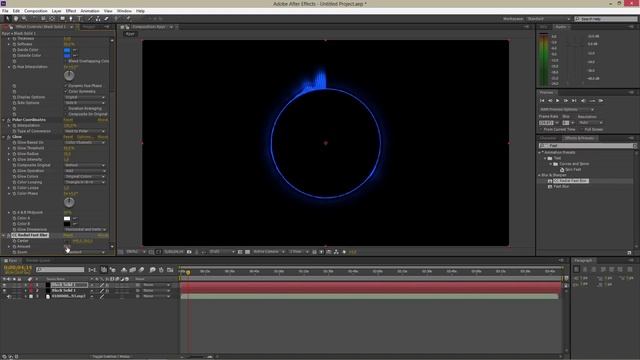640x360 pixels.
Task: Toggle stopwatch for Glow Radius
Action: 14,154
